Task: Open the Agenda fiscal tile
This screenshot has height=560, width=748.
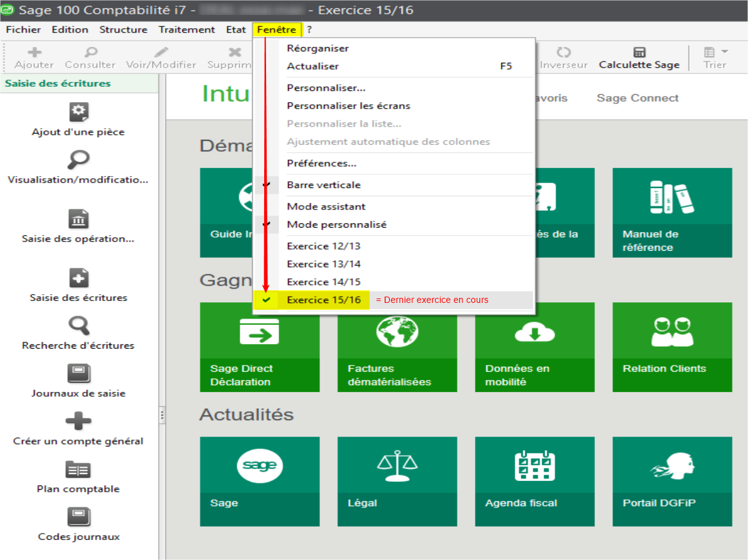Action: 534,481
